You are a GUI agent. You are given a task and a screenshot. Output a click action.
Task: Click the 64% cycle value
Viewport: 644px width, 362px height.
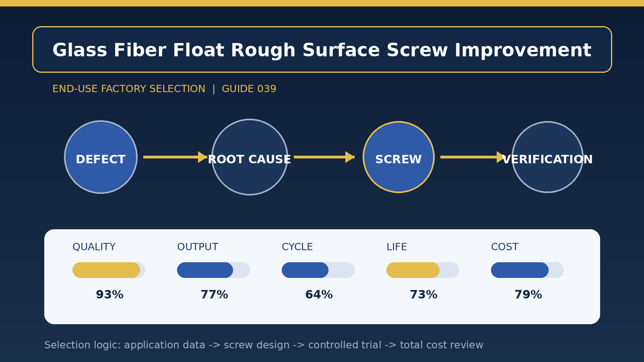click(319, 295)
